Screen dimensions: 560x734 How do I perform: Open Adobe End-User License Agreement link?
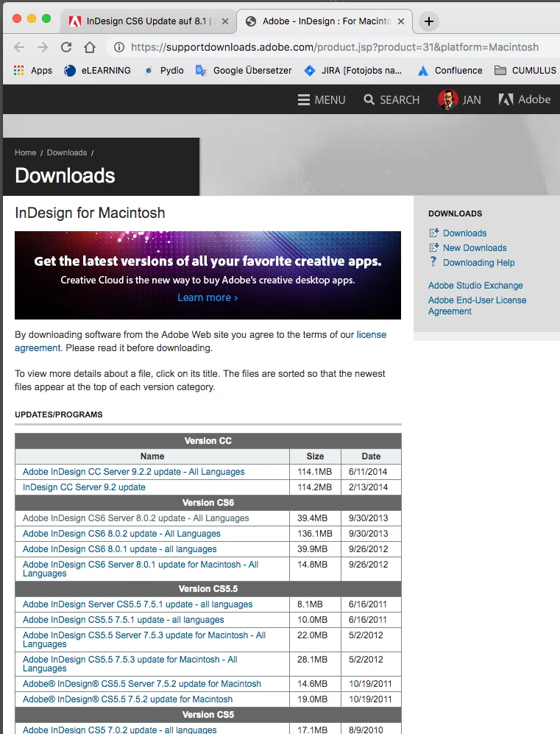[x=477, y=306]
